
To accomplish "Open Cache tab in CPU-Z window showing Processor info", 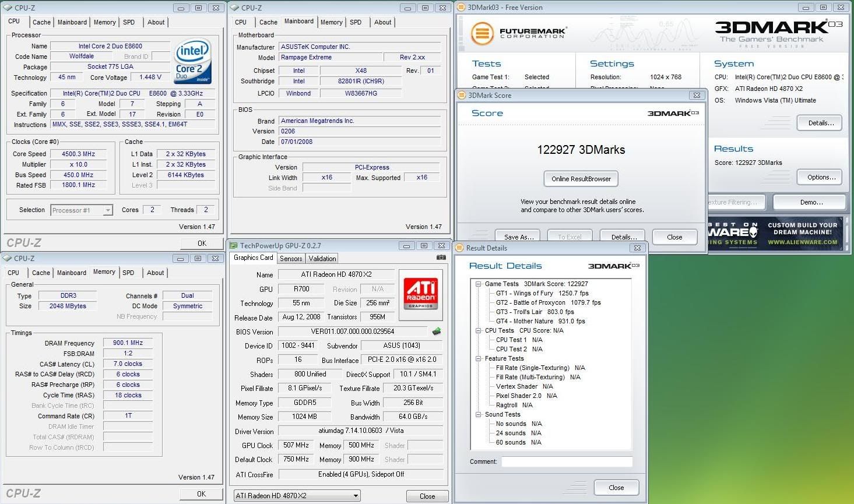I will click(41, 22).
